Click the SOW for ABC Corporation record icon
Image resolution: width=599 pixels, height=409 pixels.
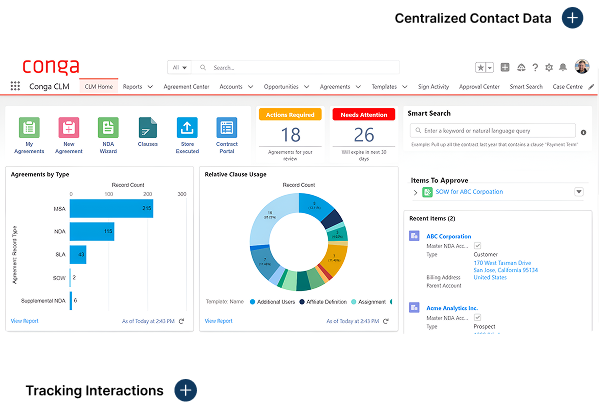click(427, 192)
